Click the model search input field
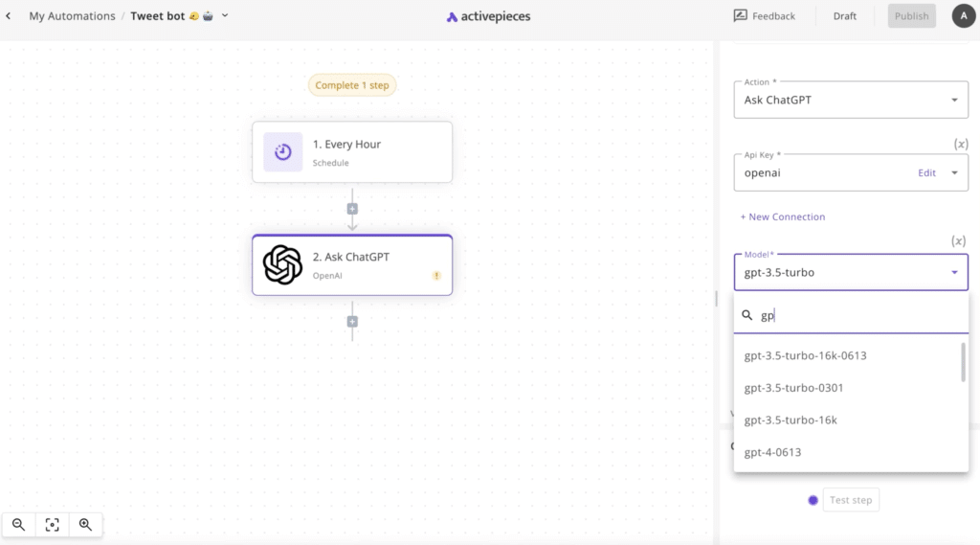Screen dimensions: 980x545 click(x=857, y=315)
